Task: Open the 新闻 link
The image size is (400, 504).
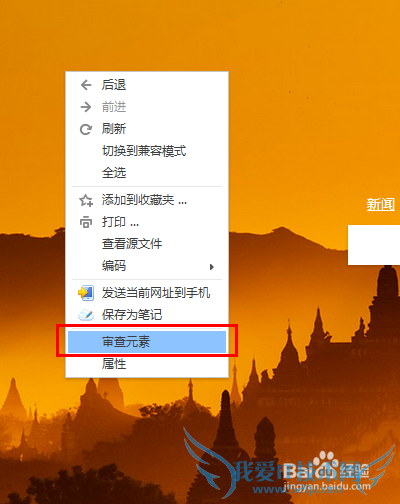Action: click(x=380, y=204)
